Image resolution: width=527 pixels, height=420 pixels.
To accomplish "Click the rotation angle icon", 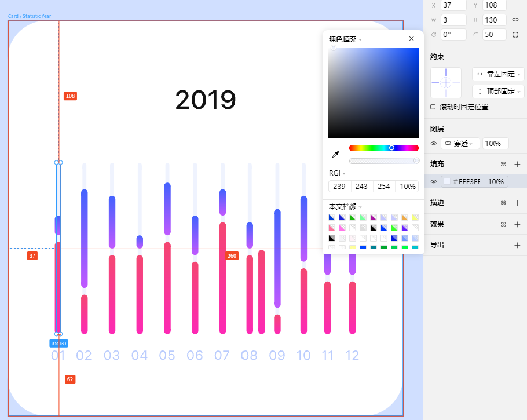I will 434,35.
